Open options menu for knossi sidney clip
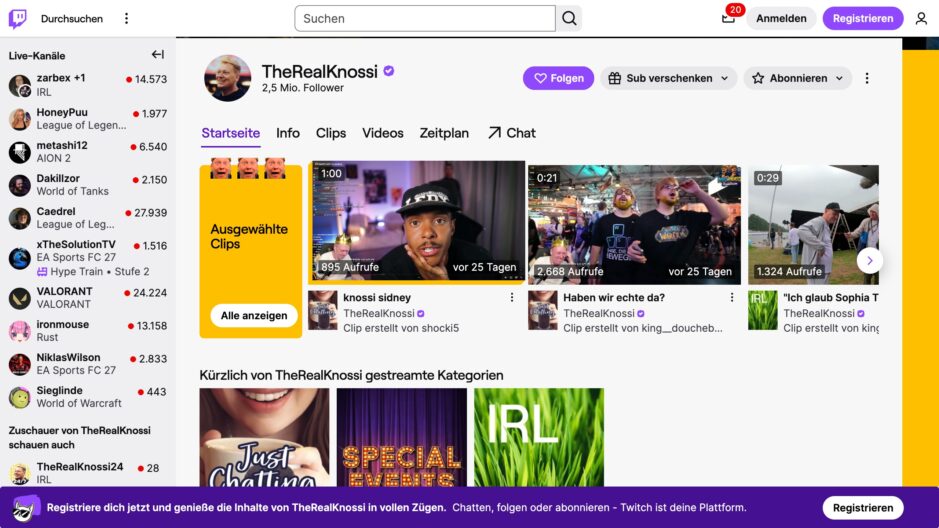This screenshot has width=939, height=528. 511,298
